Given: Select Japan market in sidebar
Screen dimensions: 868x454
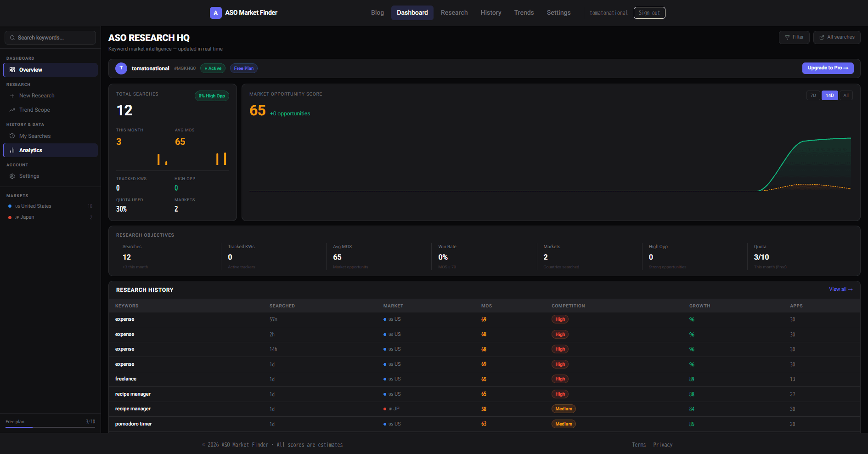Looking at the screenshot, I should 50,217.
